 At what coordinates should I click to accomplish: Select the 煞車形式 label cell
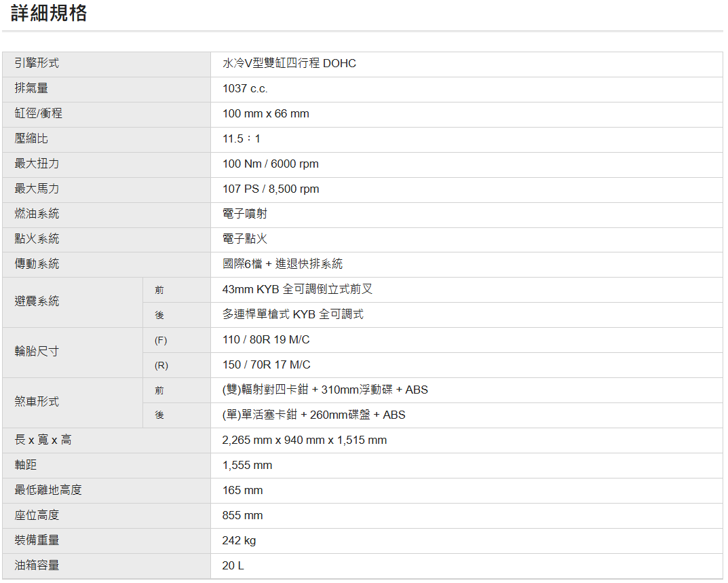37,402
